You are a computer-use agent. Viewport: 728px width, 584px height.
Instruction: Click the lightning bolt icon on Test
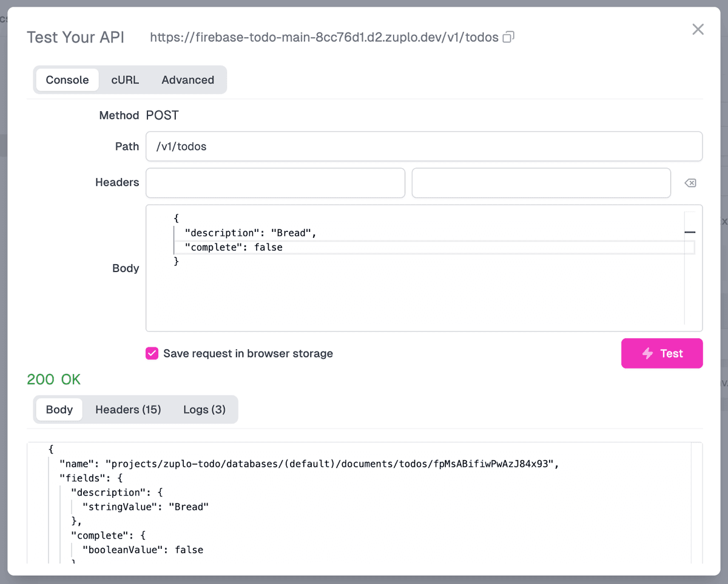(648, 353)
